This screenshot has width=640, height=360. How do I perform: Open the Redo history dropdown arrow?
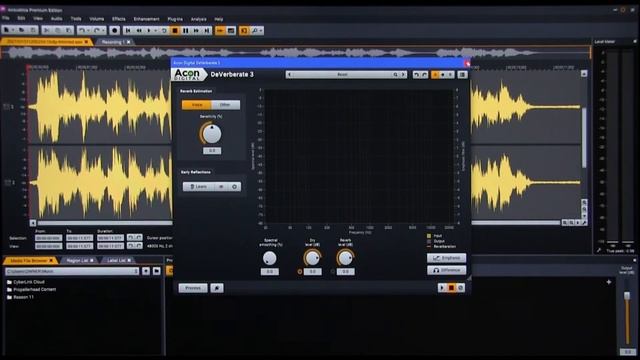(x=103, y=31)
